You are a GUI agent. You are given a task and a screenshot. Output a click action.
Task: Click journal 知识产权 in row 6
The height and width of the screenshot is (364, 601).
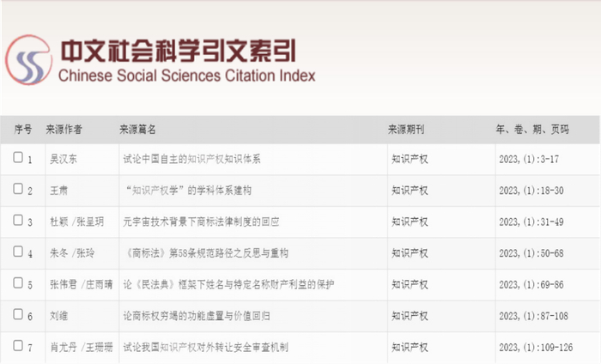pyautogui.click(x=410, y=316)
